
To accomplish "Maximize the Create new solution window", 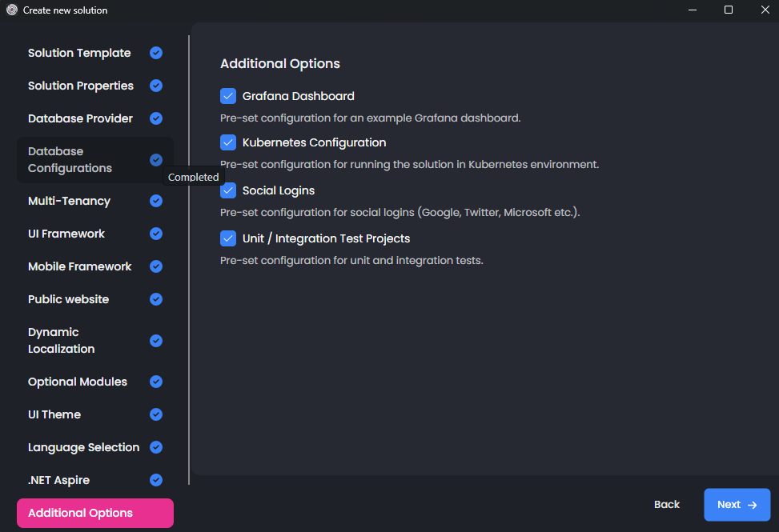I will 729,10.
